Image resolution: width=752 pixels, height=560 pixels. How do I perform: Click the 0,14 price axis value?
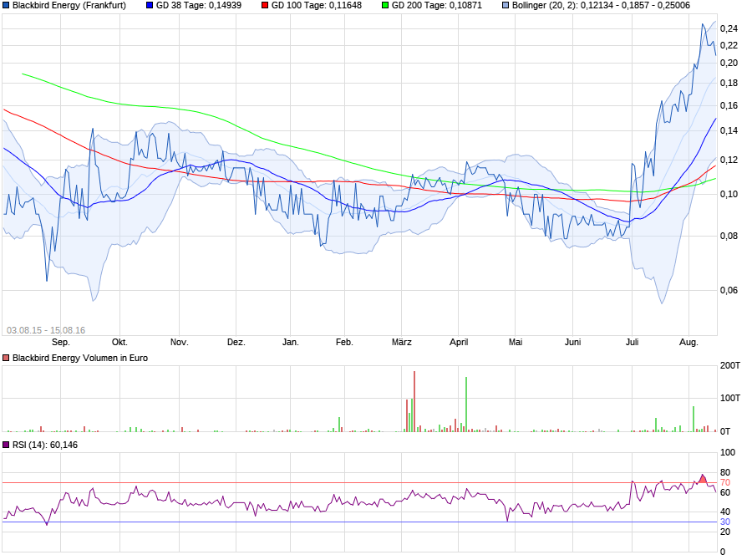(x=729, y=130)
